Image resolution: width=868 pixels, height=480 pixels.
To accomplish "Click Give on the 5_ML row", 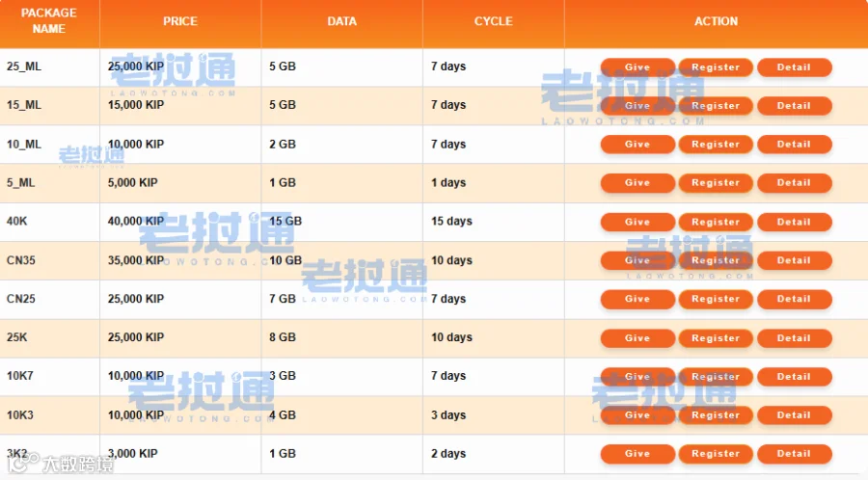I will (x=637, y=183).
